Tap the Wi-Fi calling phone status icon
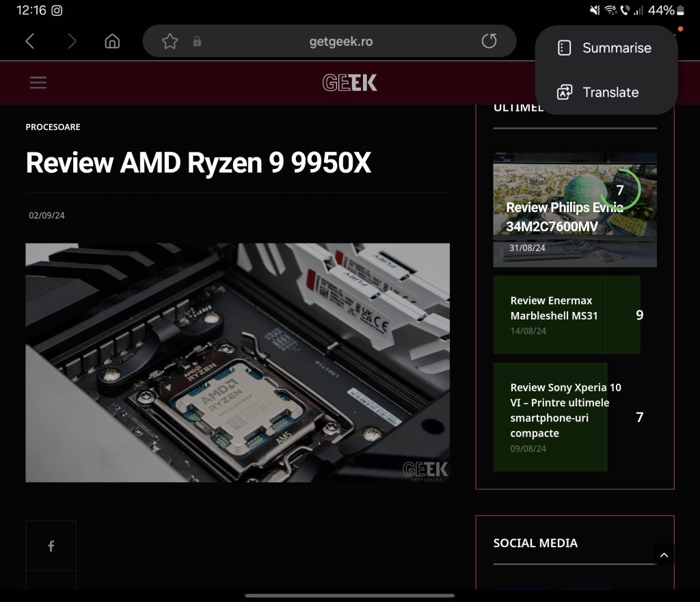 [x=625, y=10]
